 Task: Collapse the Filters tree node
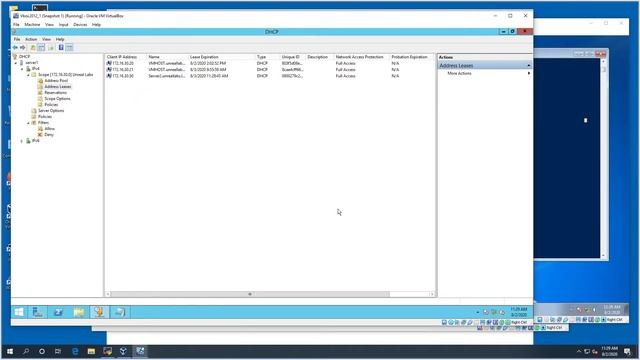[x=28, y=123]
